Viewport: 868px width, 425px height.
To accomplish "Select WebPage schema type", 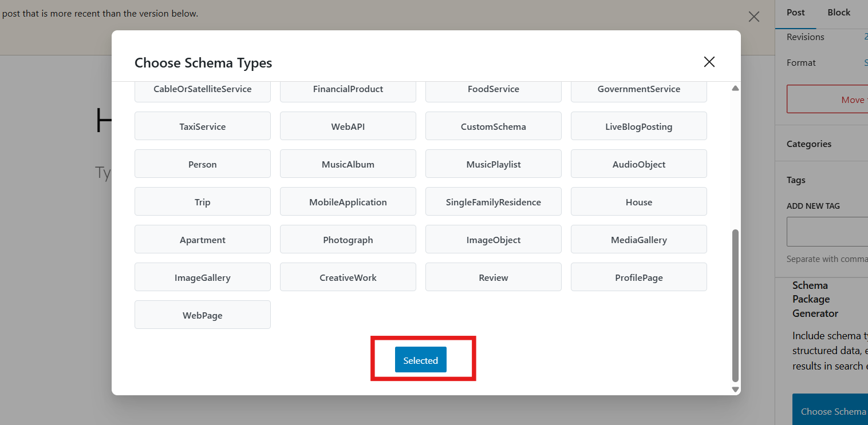I will 203,315.
